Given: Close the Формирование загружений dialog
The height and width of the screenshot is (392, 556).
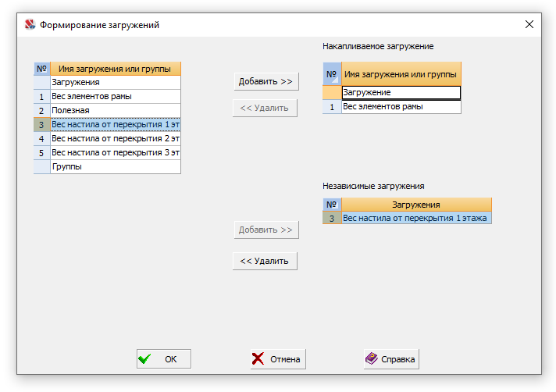Looking at the screenshot, I should (529, 24).
